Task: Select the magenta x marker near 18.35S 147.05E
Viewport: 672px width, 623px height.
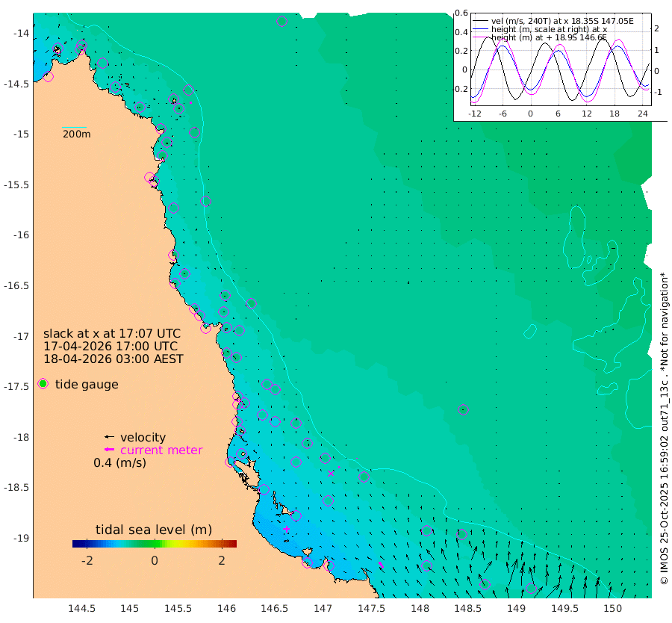Action: coord(331,474)
